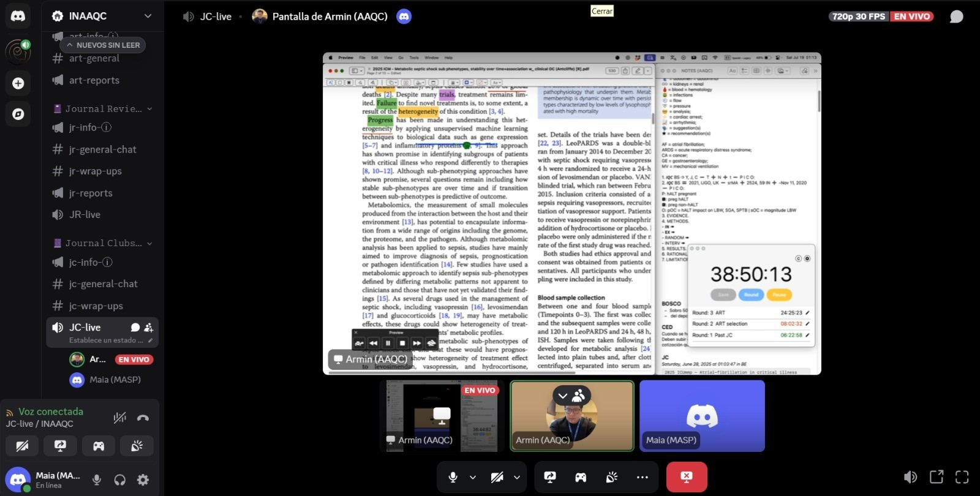Enter fullscreen mode for the stream
Screen dimensions: 980x496
pos(962,477)
